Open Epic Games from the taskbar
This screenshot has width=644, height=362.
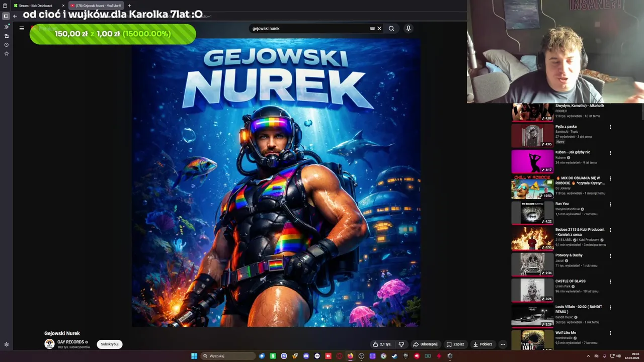[x=406, y=356]
